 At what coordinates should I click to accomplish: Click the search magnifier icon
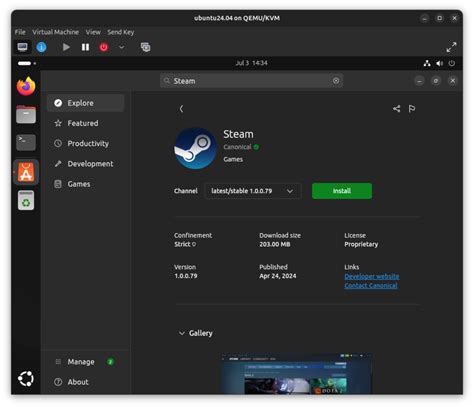tap(167, 81)
